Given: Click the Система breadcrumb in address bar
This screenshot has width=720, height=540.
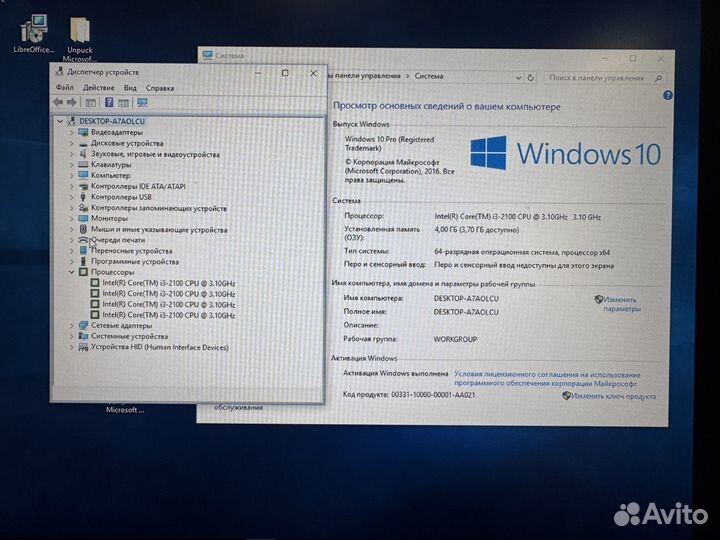Looking at the screenshot, I should pos(428,76).
